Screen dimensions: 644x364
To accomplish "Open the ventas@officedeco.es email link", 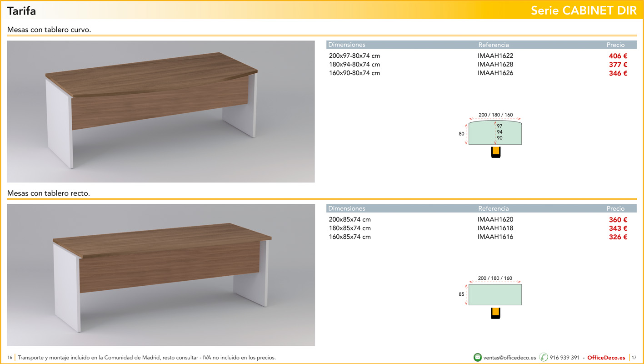I will pos(509,358).
